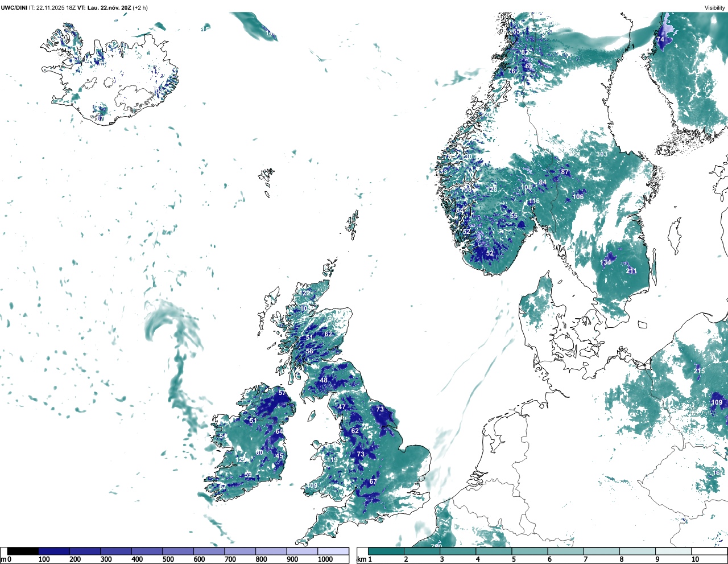Click the 67 value in southern England
The width and height of the screenshot is (728, 564).
(373, 481)
